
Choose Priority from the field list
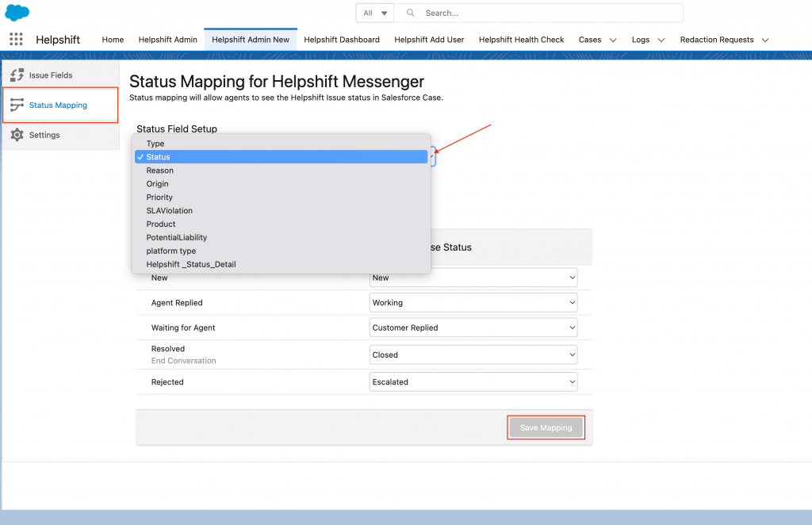click(x=159, y=197)
